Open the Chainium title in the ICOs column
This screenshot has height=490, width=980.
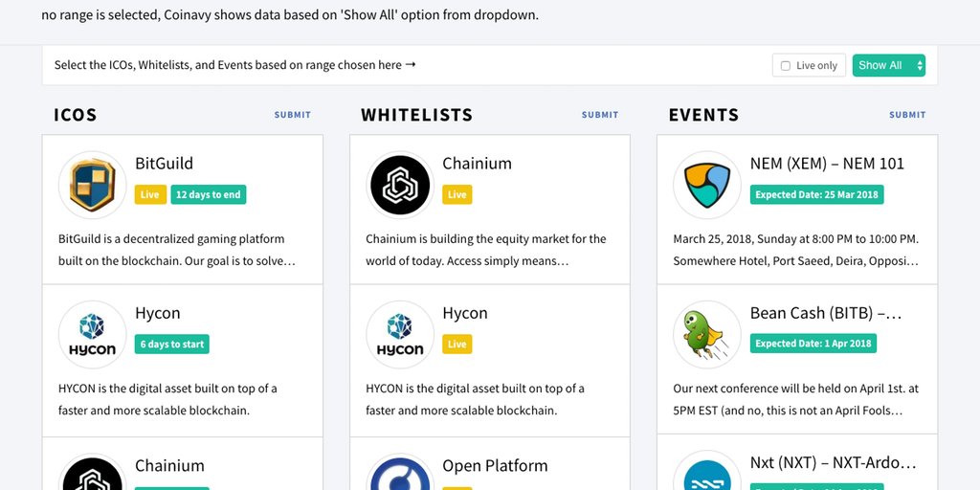click(x=169, y=466)
